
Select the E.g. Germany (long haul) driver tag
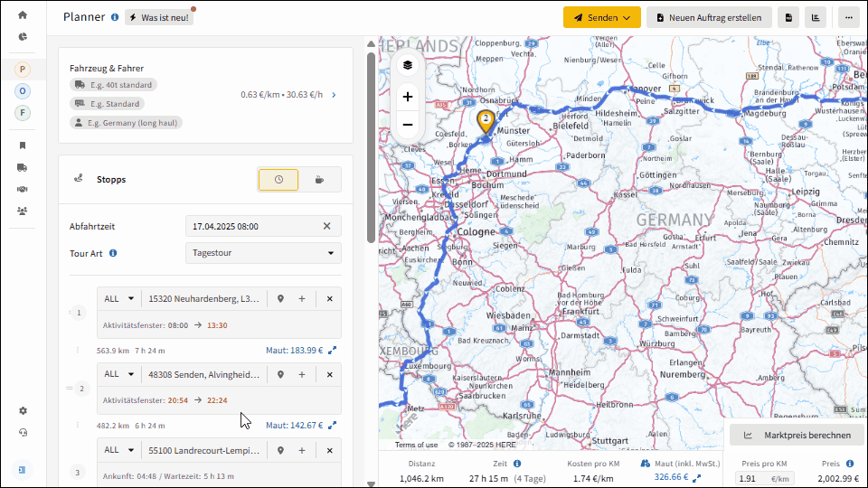click(x=126, y=123)
